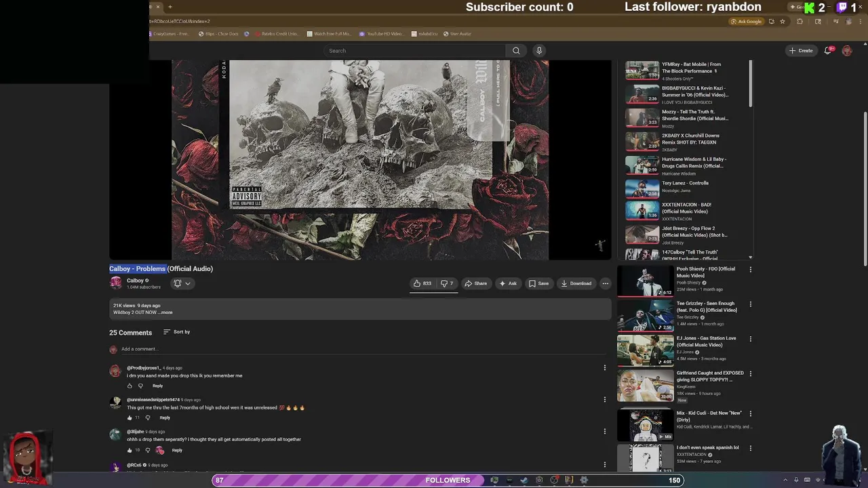Click the playlist panel scroll-down arrow
Screen dimensions: 868x488
pyautogui.click(x=750, y=258)
